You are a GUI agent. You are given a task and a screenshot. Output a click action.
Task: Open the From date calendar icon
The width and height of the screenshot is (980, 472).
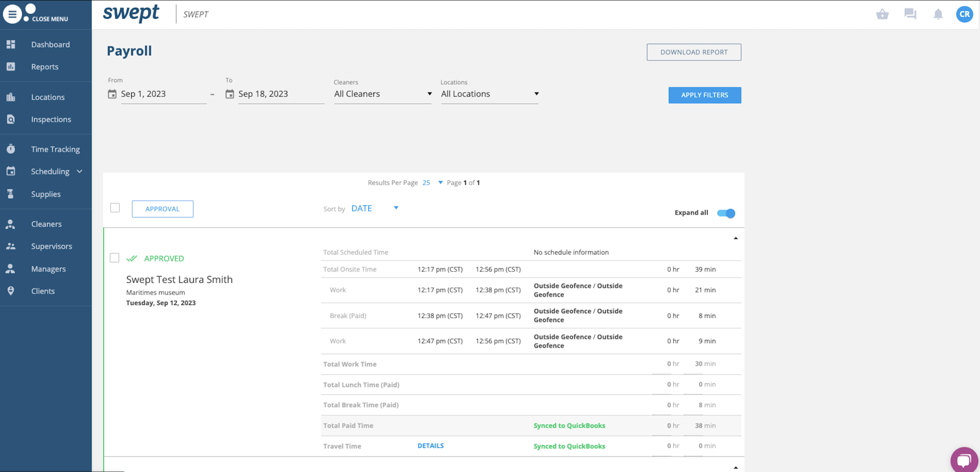(x=112, y=94)
